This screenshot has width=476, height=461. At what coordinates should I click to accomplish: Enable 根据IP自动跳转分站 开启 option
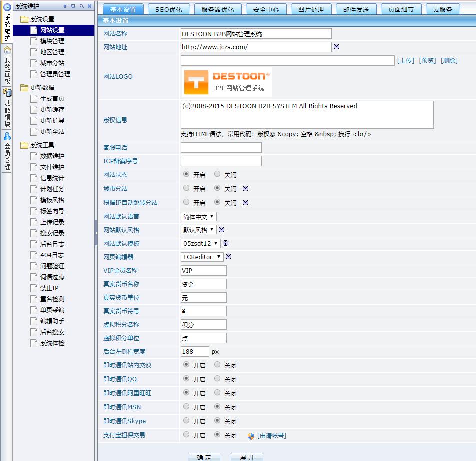186,202
